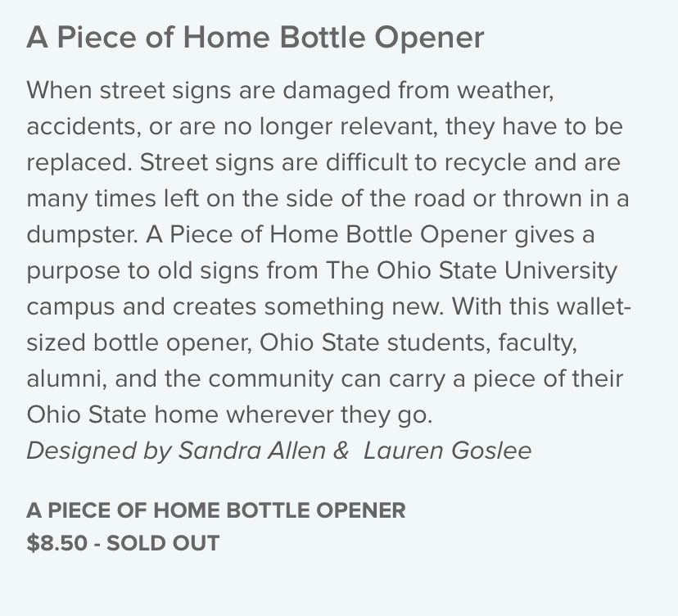The width and height of the screenshot is (678, 616).
Task: Click the words "campus and creates something new"
Action: tap(233, 307)
